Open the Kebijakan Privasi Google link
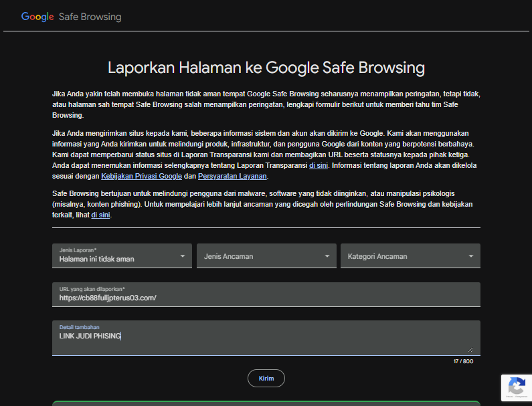 point(141,176)
